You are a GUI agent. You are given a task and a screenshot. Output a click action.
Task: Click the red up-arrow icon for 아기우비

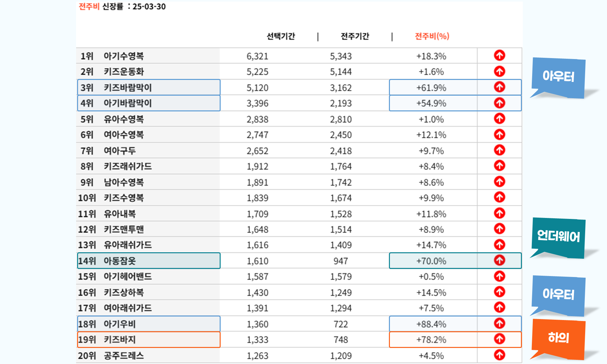(499, 324)
